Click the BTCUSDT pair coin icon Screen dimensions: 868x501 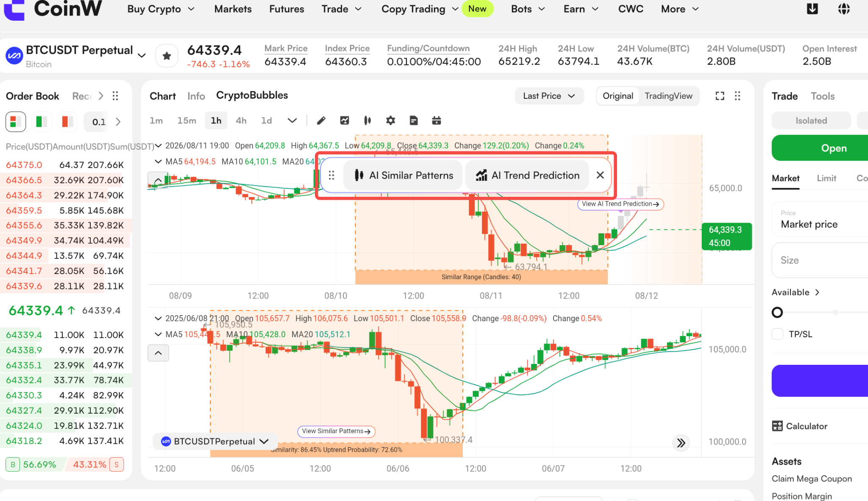[x=14, y=56]
